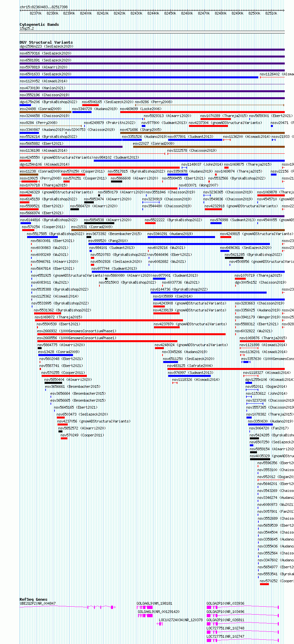
Task: Select the 82510k ruler tick label
Action: [x=271, y=13]
